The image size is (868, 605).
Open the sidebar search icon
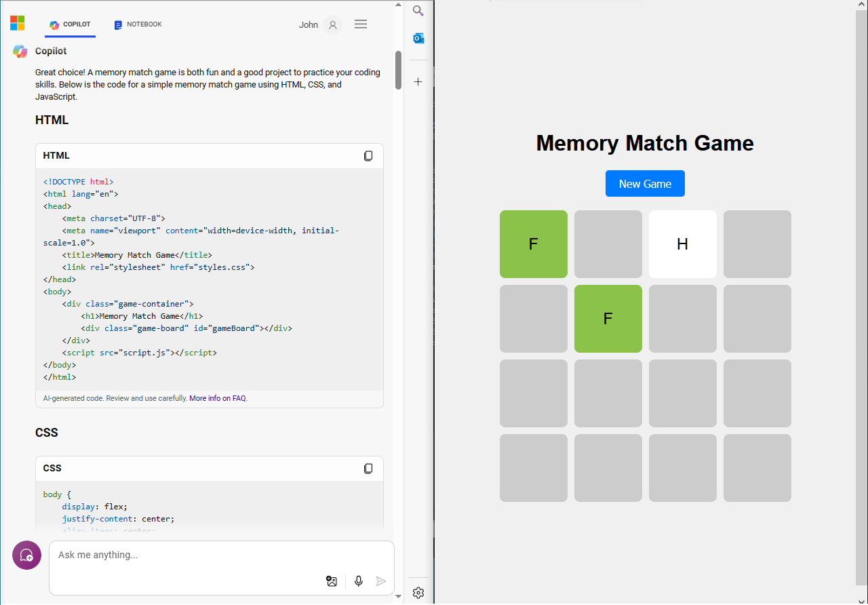point(418,11)
